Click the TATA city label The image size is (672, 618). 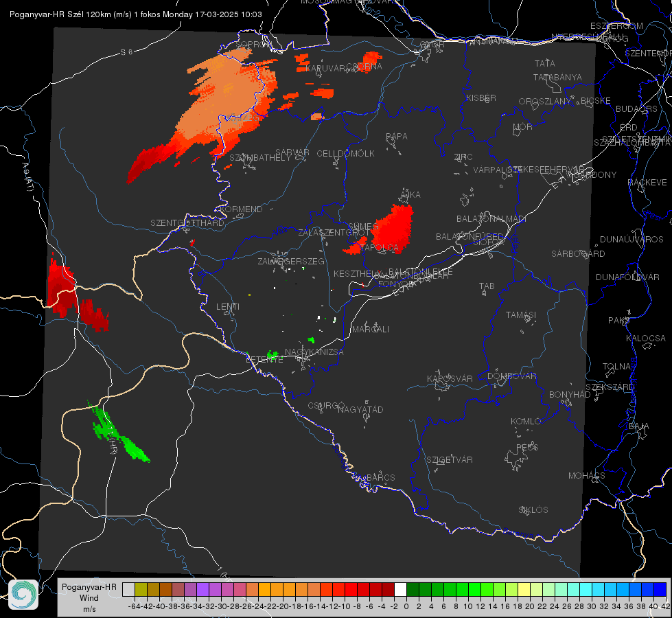pyautogui.click(x=545, y=63)
